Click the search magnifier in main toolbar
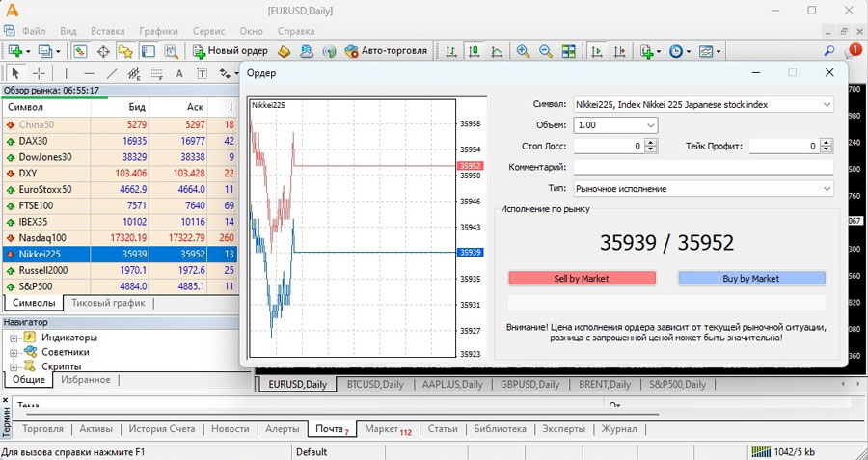The image size is (868, 460). click(828, 51)
